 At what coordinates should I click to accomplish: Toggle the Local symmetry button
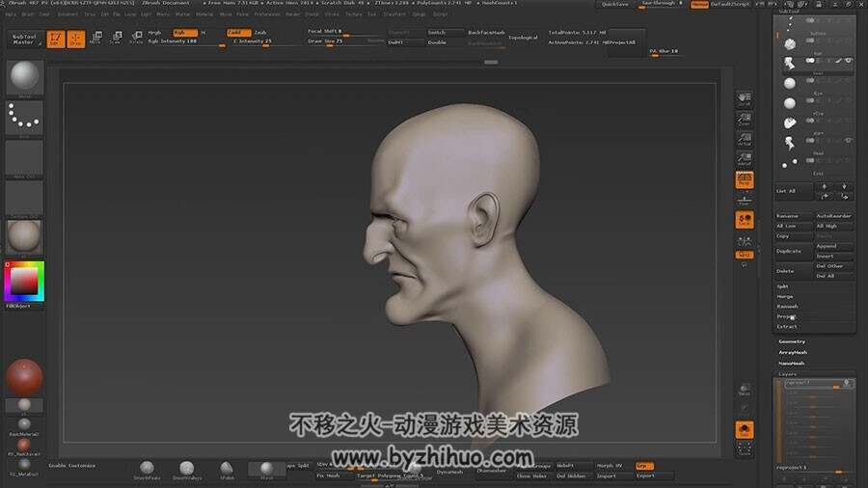[x=744, y=219]
